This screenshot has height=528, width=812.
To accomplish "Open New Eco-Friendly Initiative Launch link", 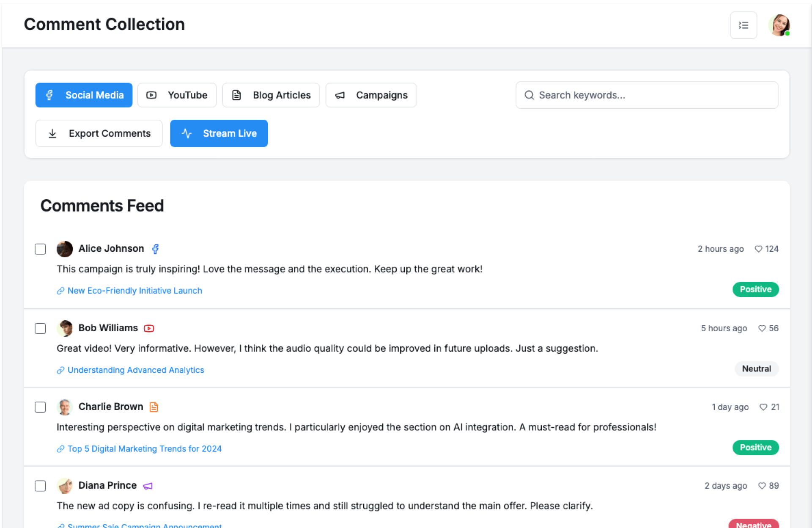I will [x=134, y=291].
